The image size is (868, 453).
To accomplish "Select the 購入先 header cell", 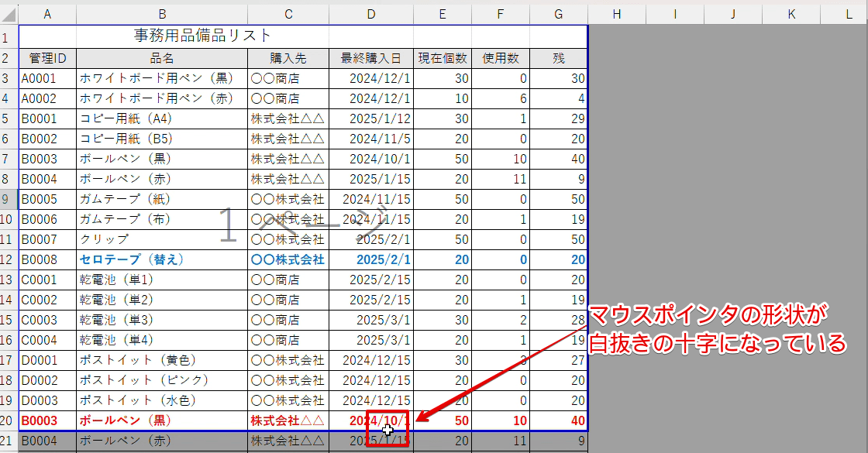I will click(x=288, y=57).
